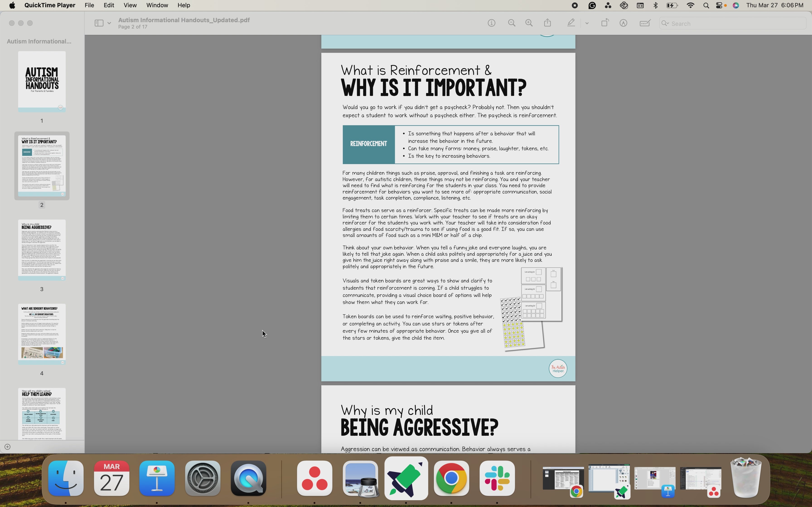Screen dimensions: 812x507
Task: Zoom out the PDF view
Action: [511, 23]
